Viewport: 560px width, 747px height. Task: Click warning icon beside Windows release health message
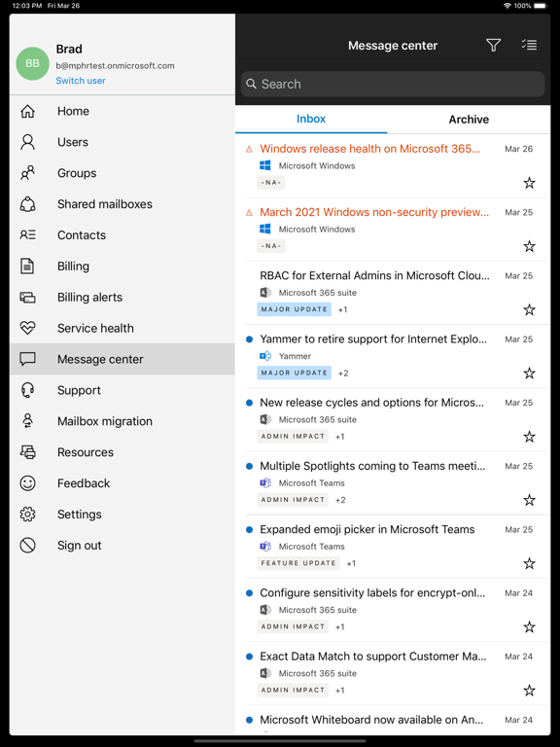(x=249, y=149)
